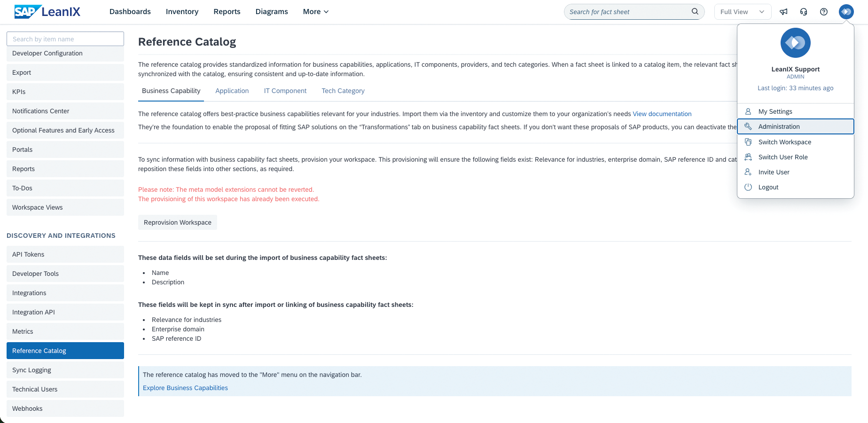This screenshot has width=868, height=423.
Task: Open API Tokens in the sidebar
Action: (x=65, y=254)
